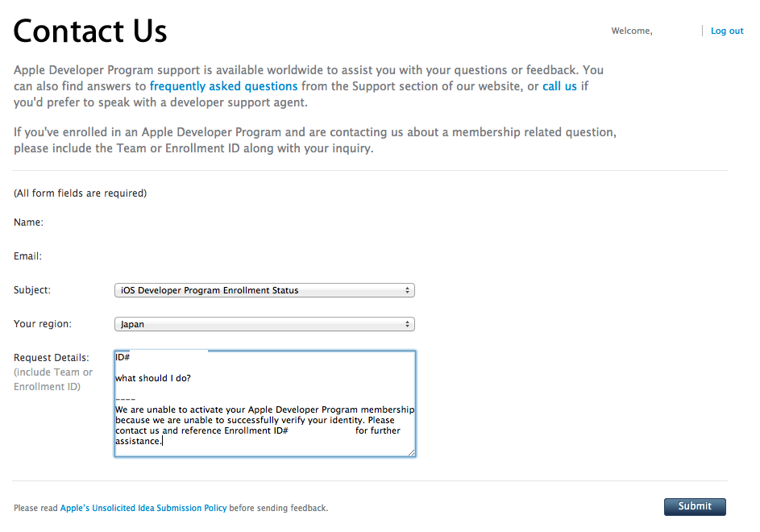Click the Name: field label

coord(28,222)
